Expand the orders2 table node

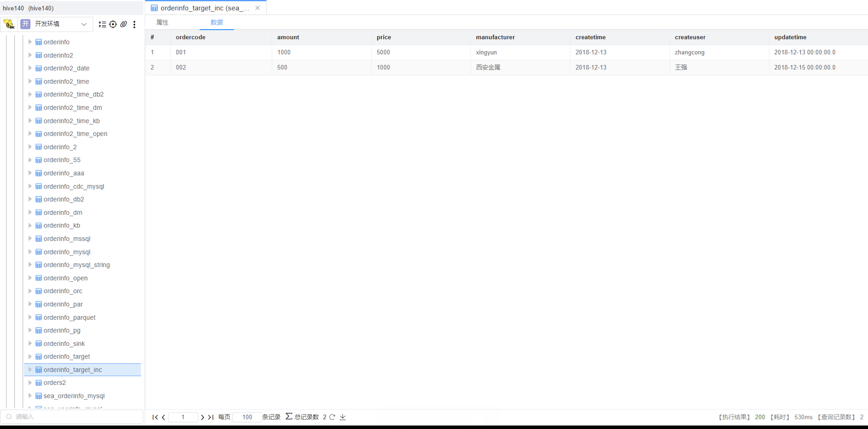pyautogui.click(x=30, y=383)
